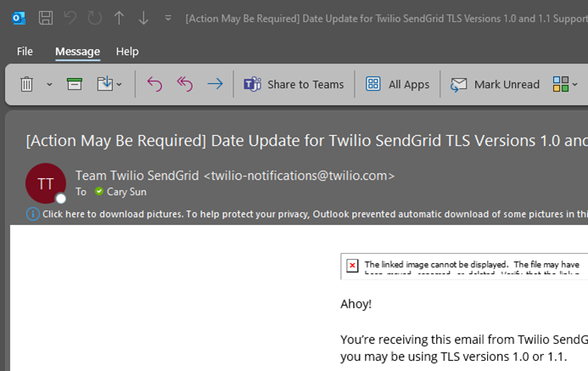The width and height of the screenshot is (588, 371).
Task: Forward this email message
Action: coord(215,84)
